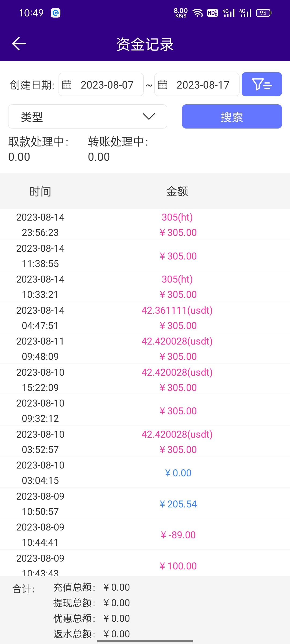Viewport: 290px width, 644px height.
Task: Tap the start date calendar icon
Action: (x=67, y=85)
